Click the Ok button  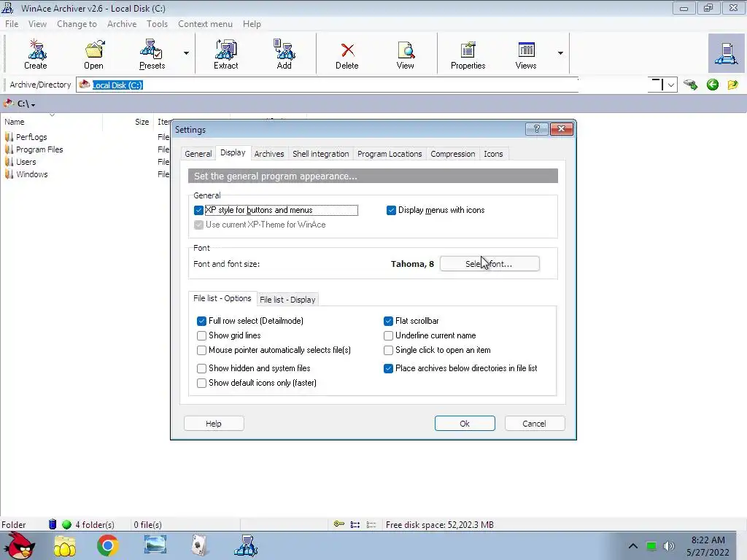pos(465,424)
